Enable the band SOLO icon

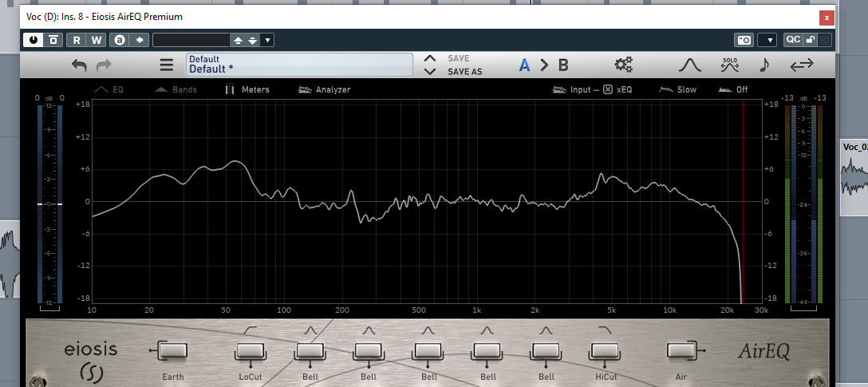click(730, 65)
